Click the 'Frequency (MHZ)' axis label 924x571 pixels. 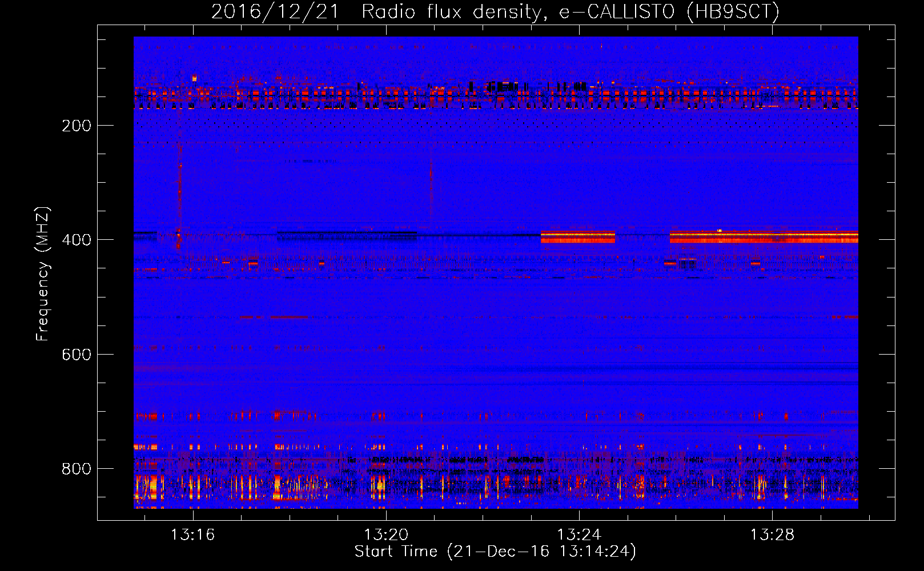43,274
